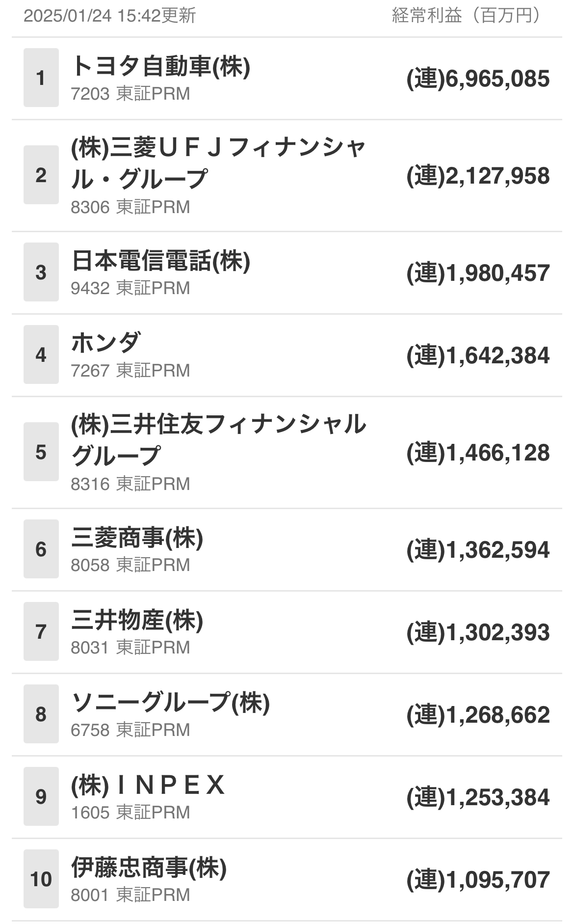Open the 三井物産(株) stock page
Screen dimensions: 574x924
(x=137, y=621)
